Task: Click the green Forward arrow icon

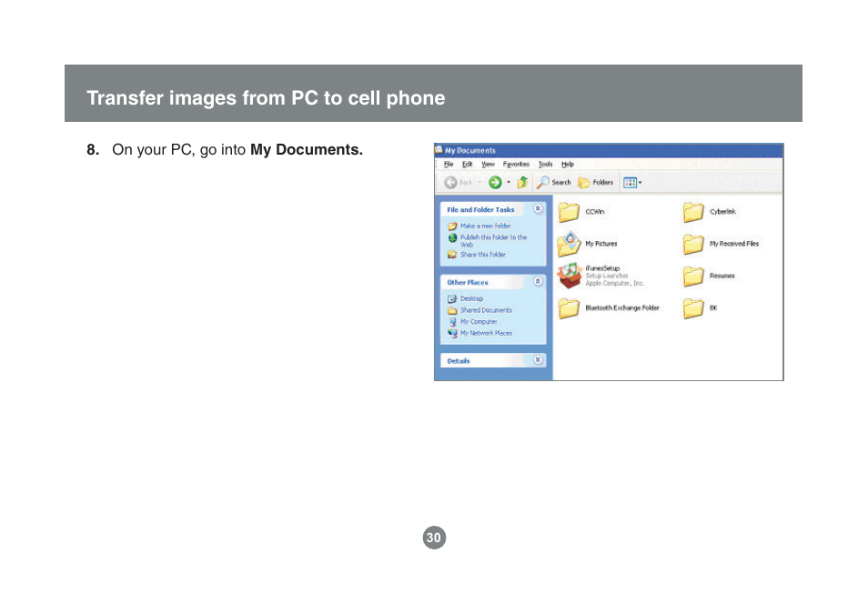Action: tap(495, 182)
